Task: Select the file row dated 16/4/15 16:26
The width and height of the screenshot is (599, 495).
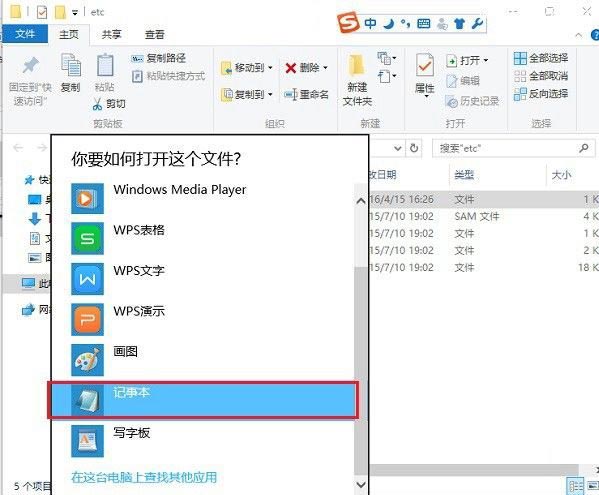Action: [x=484, y=199]
